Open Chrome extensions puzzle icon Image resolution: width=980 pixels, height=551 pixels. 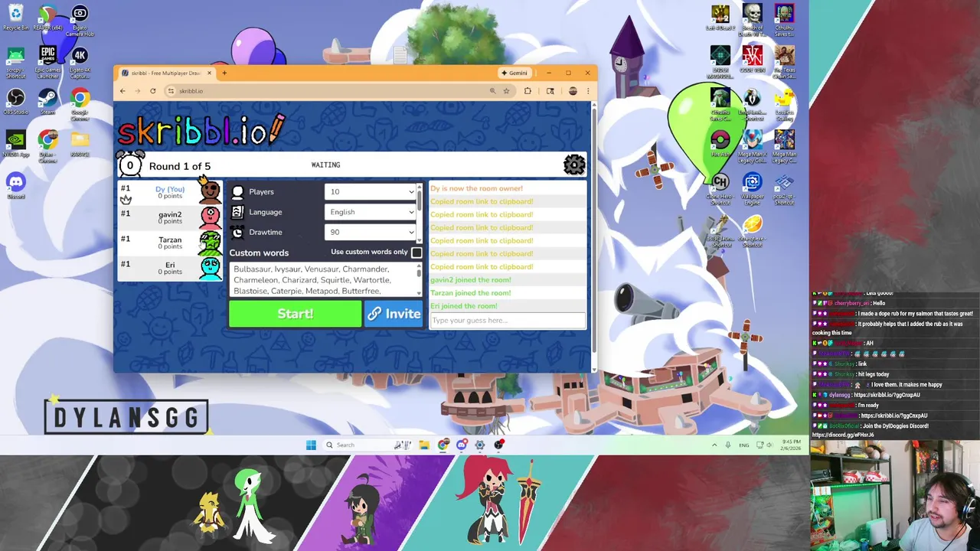(x=528, y=91)
